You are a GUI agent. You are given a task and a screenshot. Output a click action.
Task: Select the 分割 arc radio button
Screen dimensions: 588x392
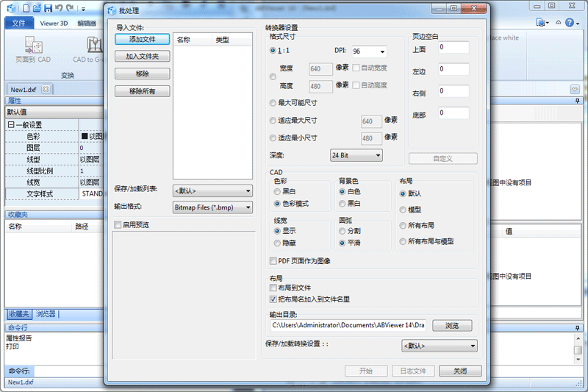pos(342,231)
